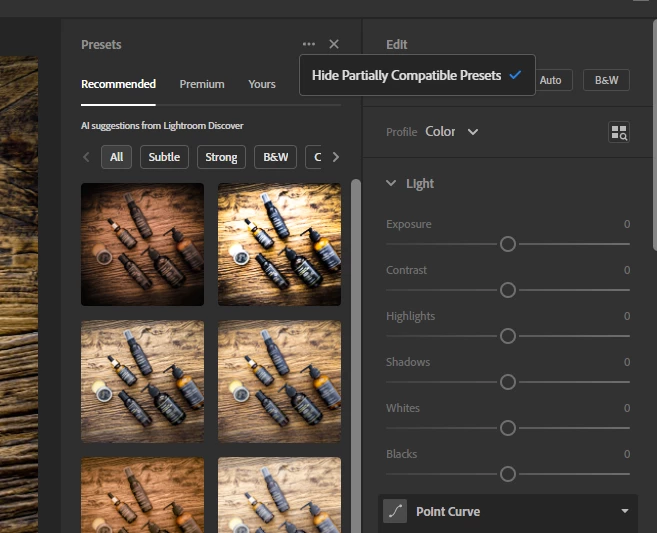
Task: Click the Whites slider handle
Action: tap(508, 428)
